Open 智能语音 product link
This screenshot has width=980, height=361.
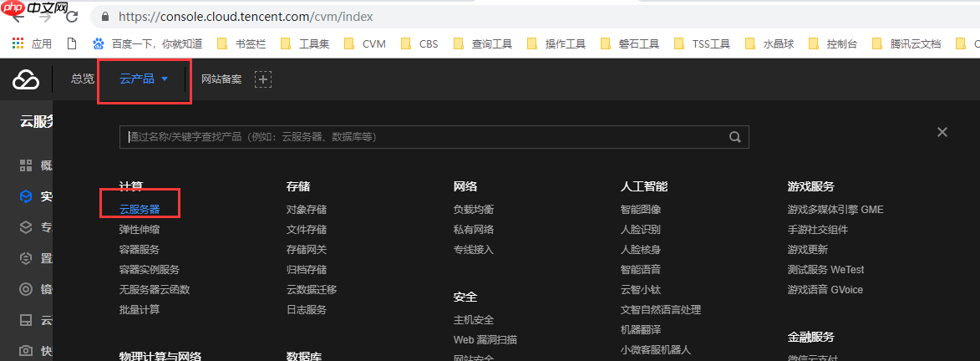coord(641,270)
